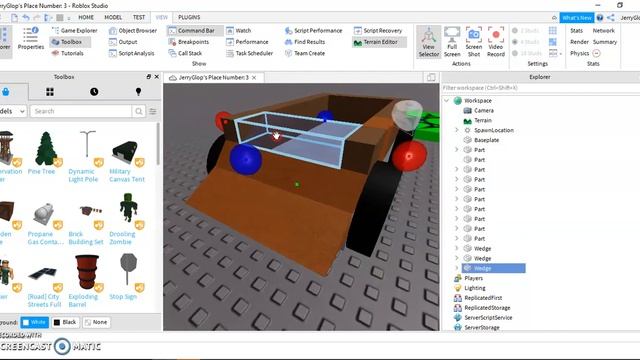Click the What's New button
Viewport: 640px width, 360px height.
[x=576, y=18]
